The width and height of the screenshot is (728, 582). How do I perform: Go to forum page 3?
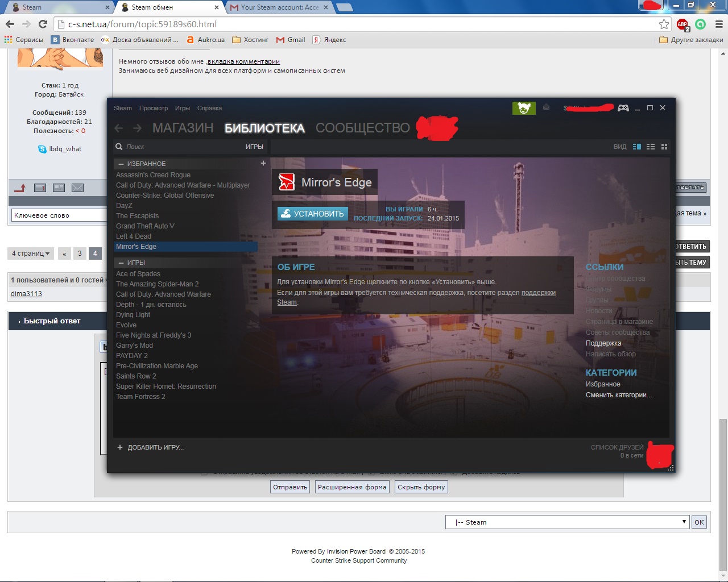80,253
